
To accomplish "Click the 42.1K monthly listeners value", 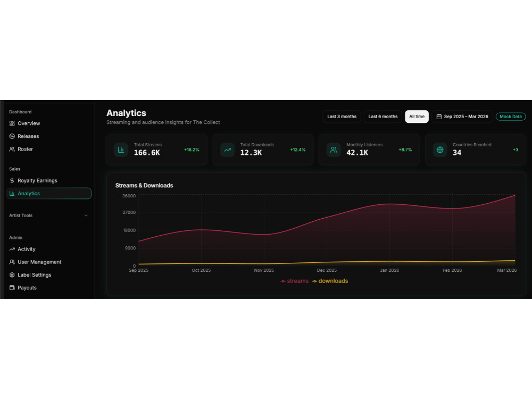I will 358,153.
